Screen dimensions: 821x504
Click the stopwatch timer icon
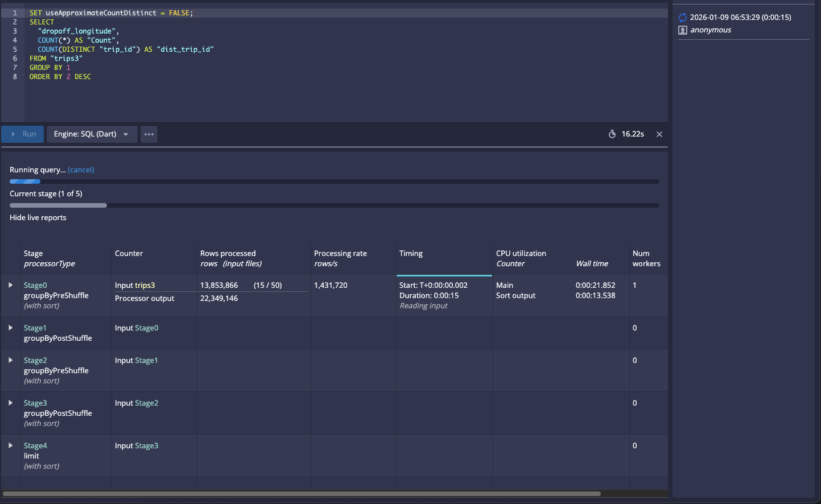click(612, 134)
